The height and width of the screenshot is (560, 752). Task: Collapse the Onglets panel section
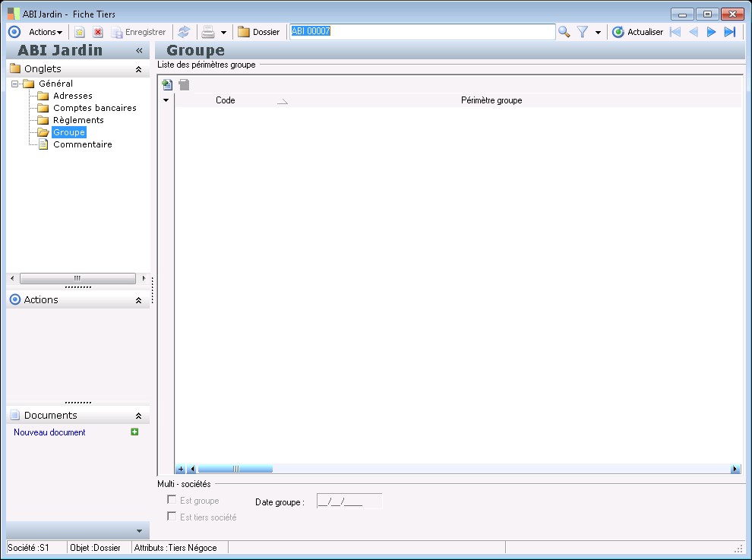click(138, 69)
